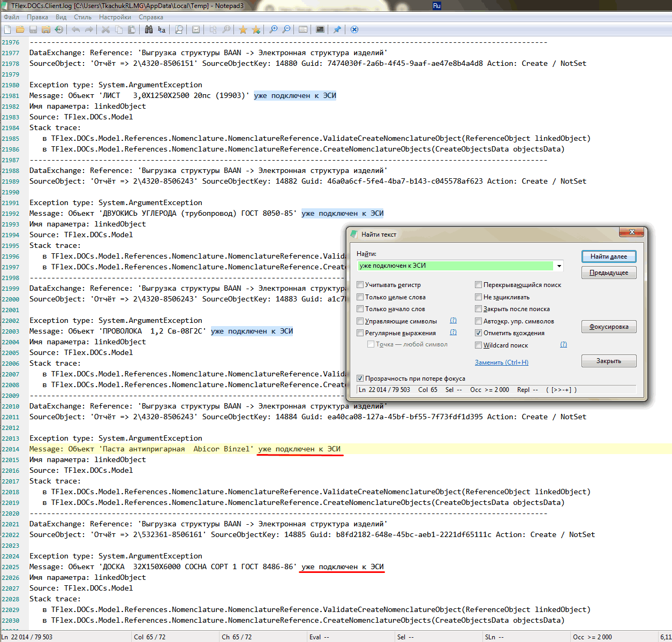
Task: Click highlighted 'уже подключен к ЭСИ' on line 21992
Action: (343, 213)
